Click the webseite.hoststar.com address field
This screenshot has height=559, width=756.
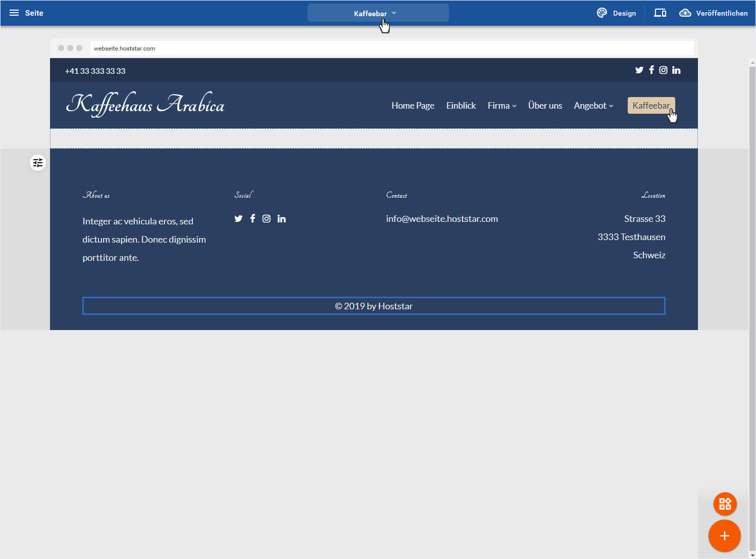click(392, 49)
